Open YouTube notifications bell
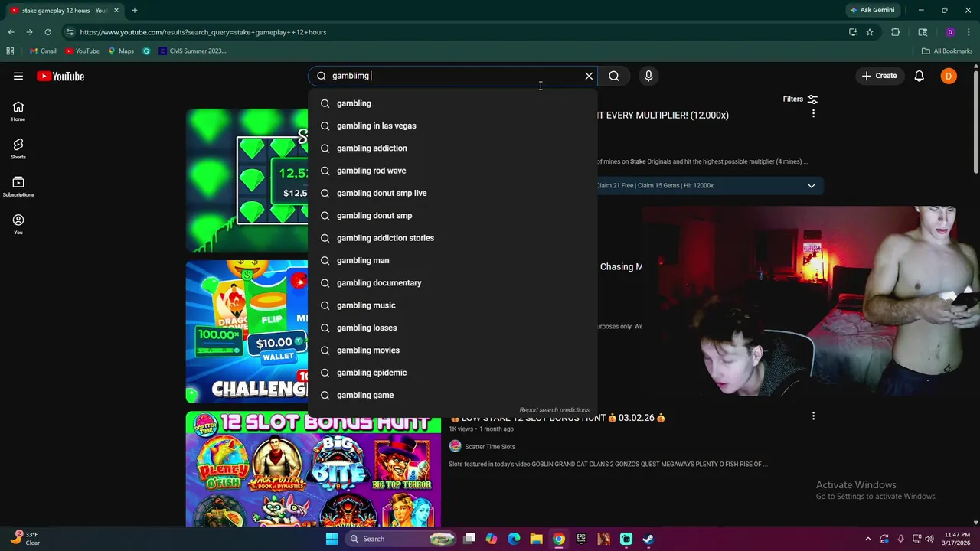The image size is (980, 551). click(920, 76)
